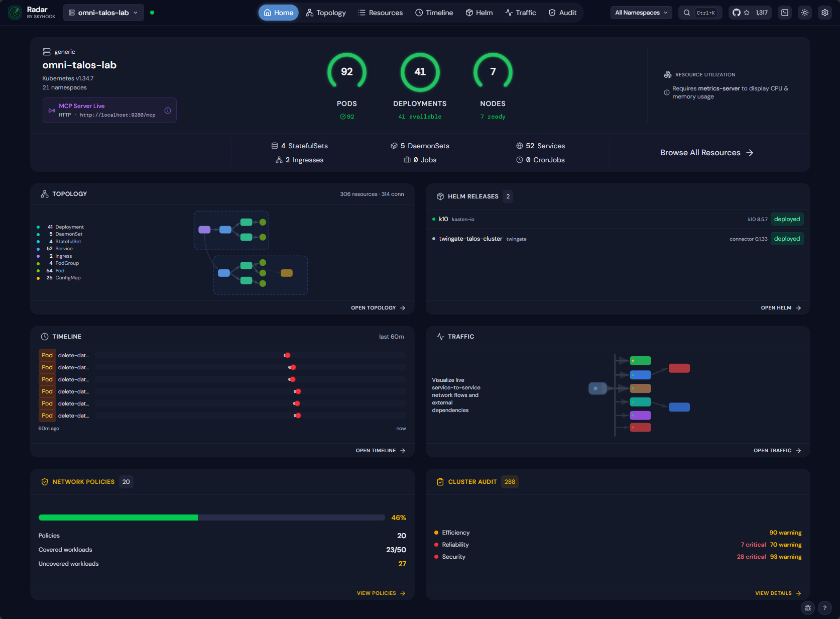Screen dimensions: 840x619
Task: Toggle light/dark theme sun icon
Action: point(805,13)
